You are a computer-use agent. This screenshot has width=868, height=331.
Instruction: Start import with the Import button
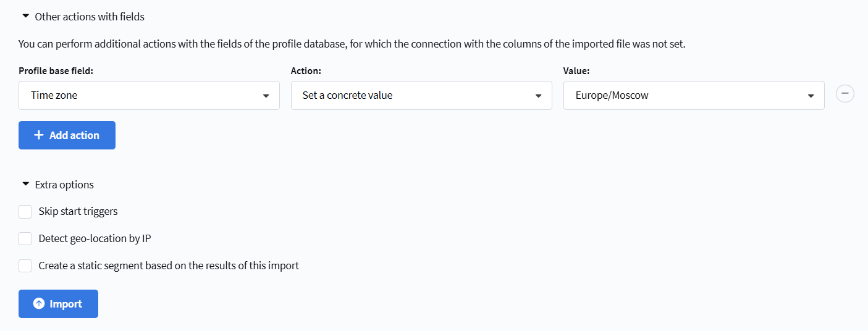tap(58, 304)
